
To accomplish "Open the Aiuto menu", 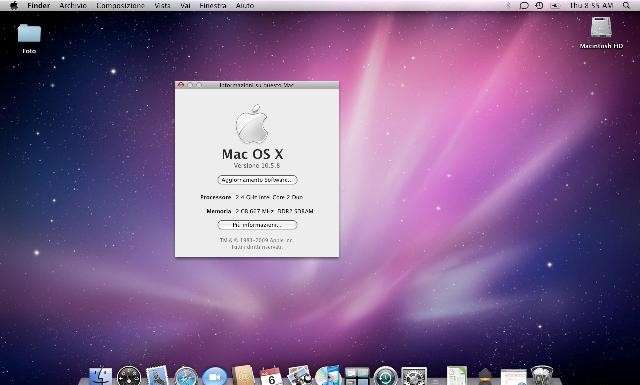I will (245, 5).
